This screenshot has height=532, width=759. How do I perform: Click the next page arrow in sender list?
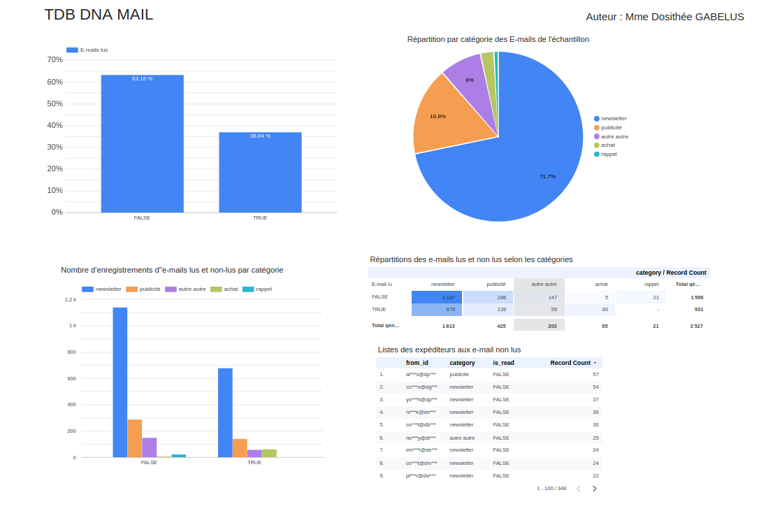[595, 488]
